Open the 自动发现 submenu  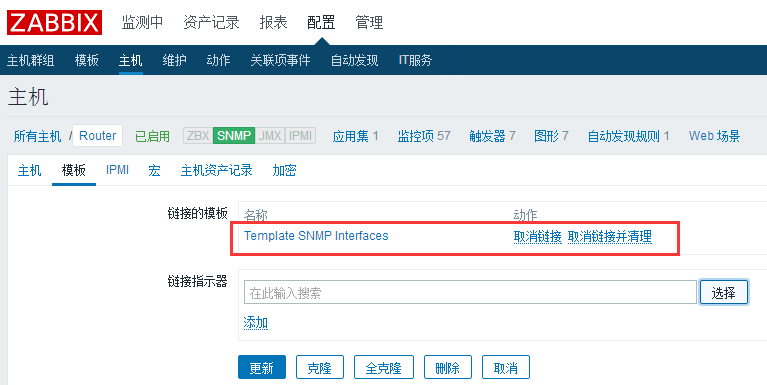tap(354, 60)
